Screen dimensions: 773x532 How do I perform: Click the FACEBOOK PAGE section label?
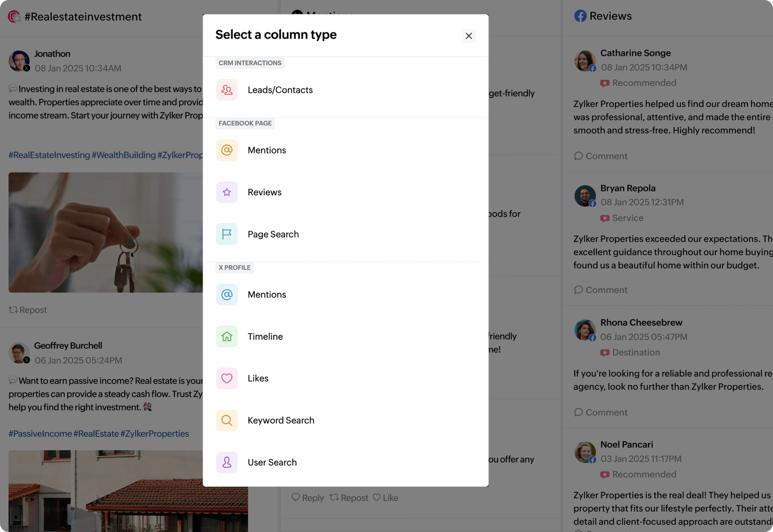click(x=245, y=123)
